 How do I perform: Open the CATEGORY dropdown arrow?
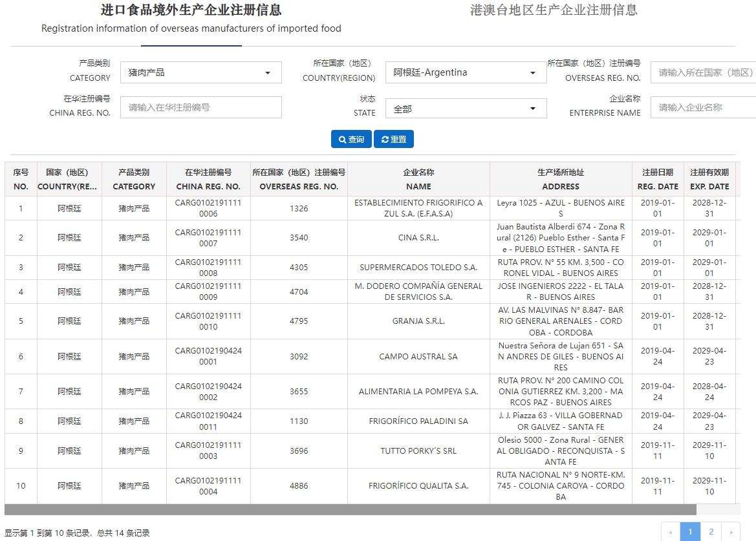[x=268, y=72]
